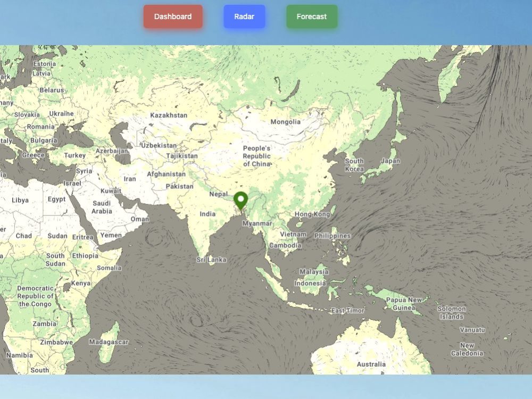
Task: Click the Kuwait label
Action: tap(111, 191)
